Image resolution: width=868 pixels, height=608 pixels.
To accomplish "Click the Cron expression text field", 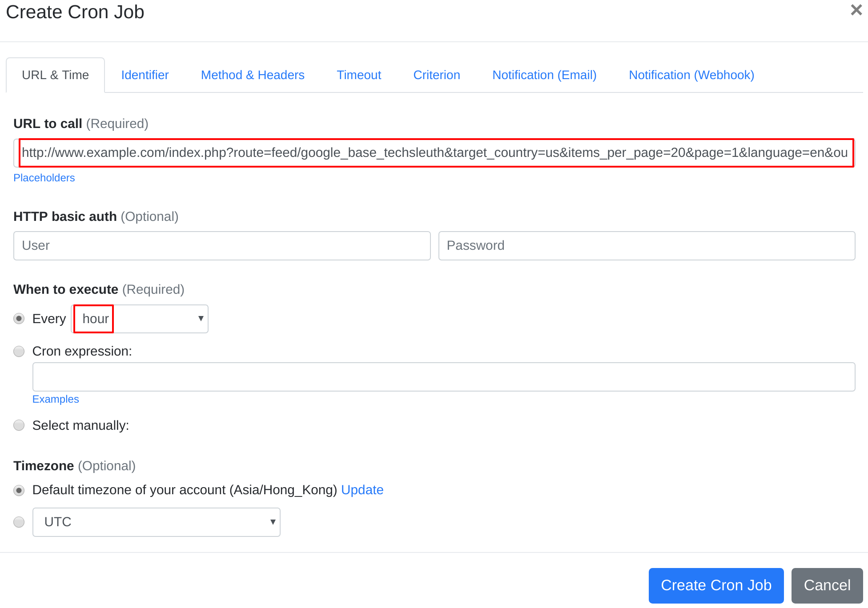I will (444, 375).
